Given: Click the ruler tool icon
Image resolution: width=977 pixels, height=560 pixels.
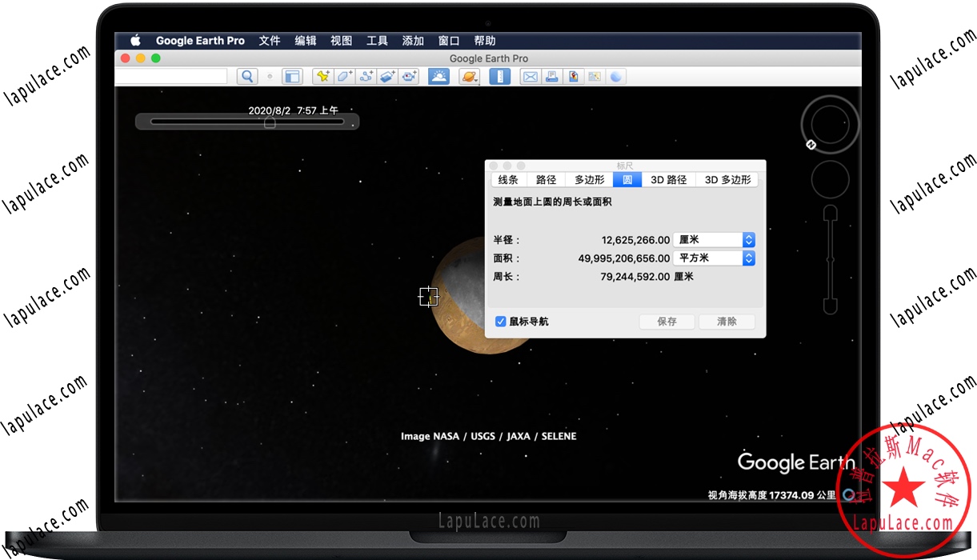Looking at the screenshot, I should (x=499, y=76).
